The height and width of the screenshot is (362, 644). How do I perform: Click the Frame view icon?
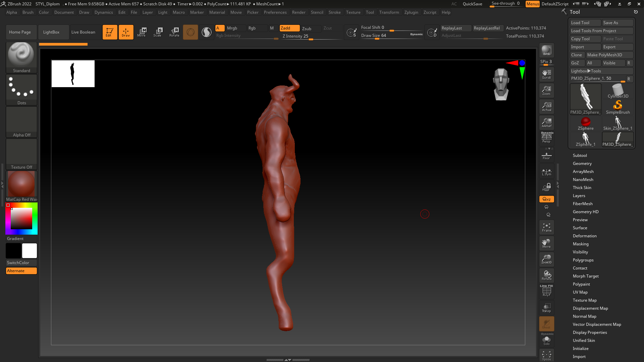pos(546,227)
